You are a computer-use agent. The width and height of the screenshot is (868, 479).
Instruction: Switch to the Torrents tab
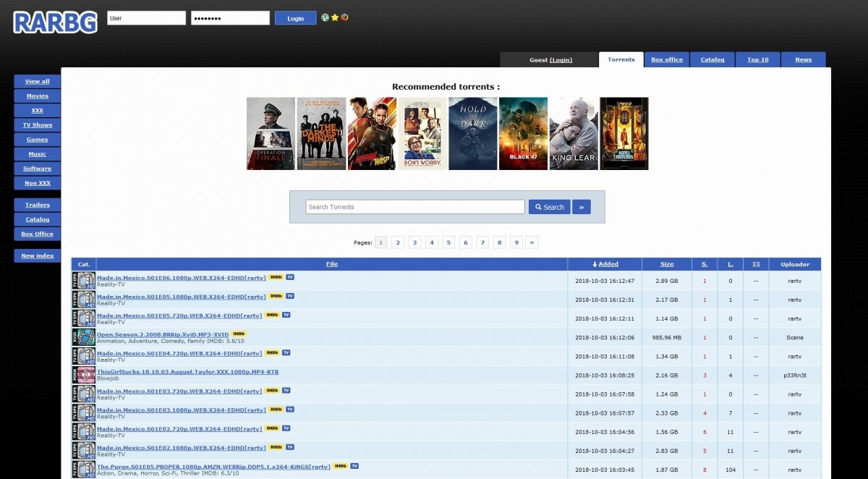(x=621, y=60)
